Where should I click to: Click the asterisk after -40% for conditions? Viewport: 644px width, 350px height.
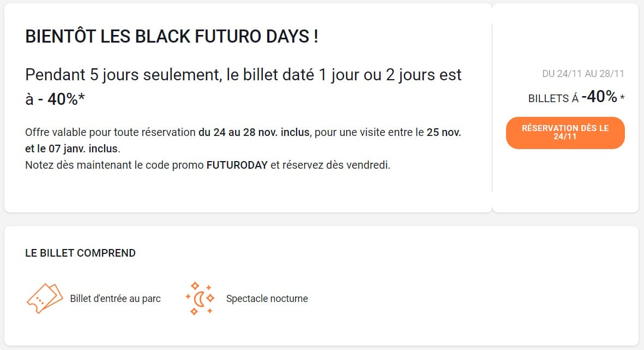pyautogui.click(x=620, y=97)
